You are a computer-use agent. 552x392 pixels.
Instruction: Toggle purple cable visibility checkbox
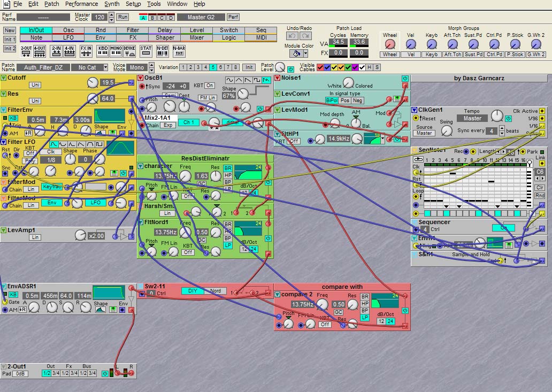355,67
